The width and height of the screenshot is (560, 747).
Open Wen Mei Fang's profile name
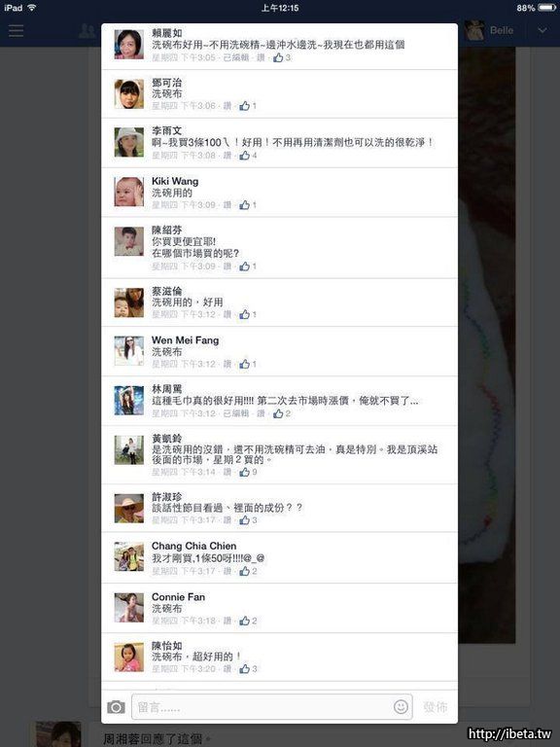[186, 340]
